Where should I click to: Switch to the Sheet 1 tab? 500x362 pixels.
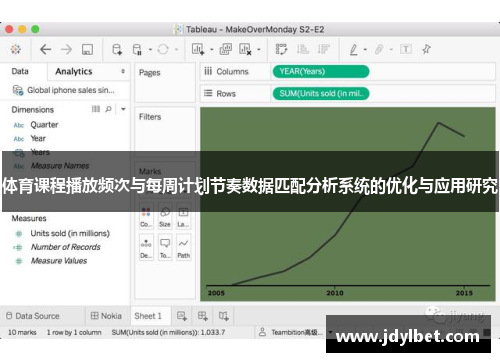coord(148,316)
